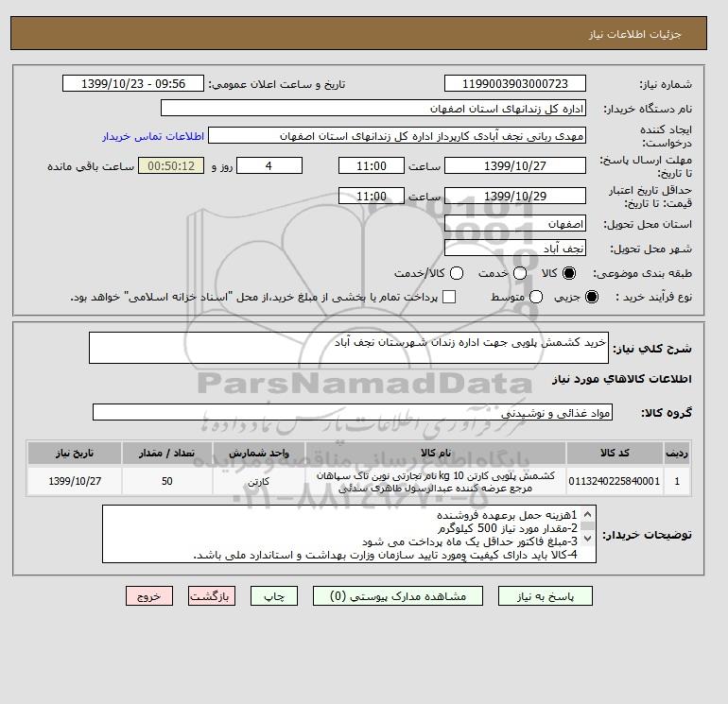Click delivery city field نجف آباد
The width and height of the screenshot is (728, 704).
(x=515, y=249)
